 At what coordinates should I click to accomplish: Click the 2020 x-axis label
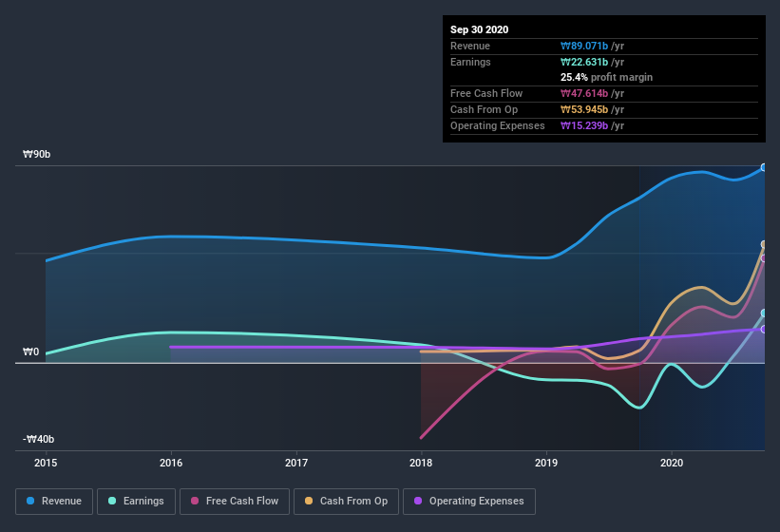(672, 463)
